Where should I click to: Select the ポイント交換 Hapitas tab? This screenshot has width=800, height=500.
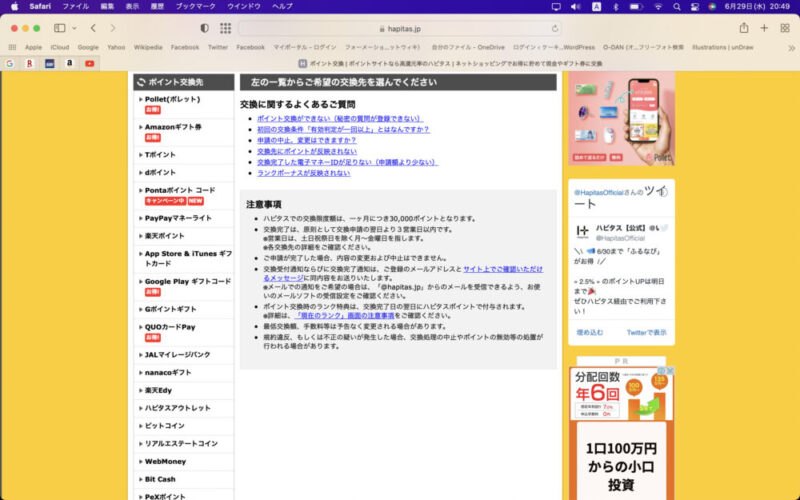(x=450, y=64)
